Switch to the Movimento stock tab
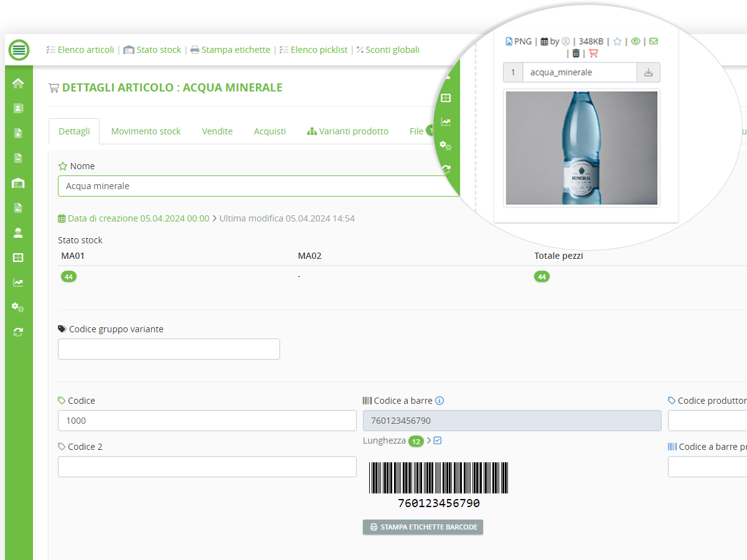 pos(146,131)
